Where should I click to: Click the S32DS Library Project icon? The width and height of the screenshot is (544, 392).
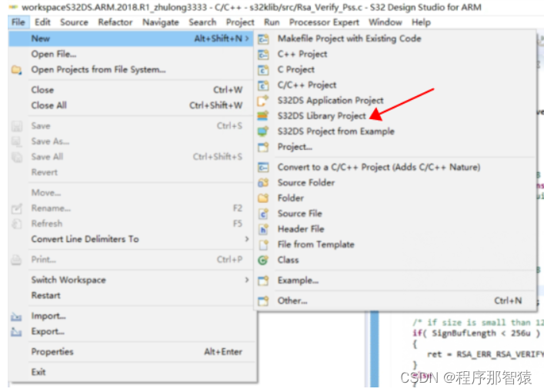click(263, 116)
